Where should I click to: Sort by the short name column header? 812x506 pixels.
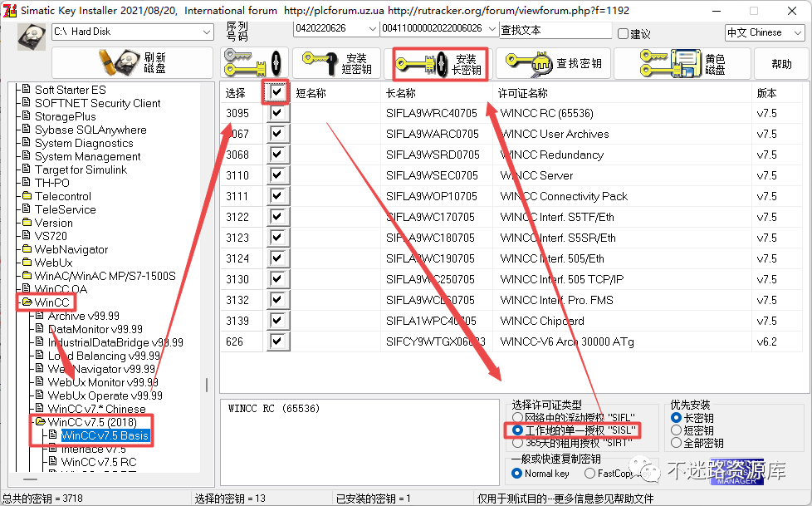pyautogui.click(x=336, y=93)
